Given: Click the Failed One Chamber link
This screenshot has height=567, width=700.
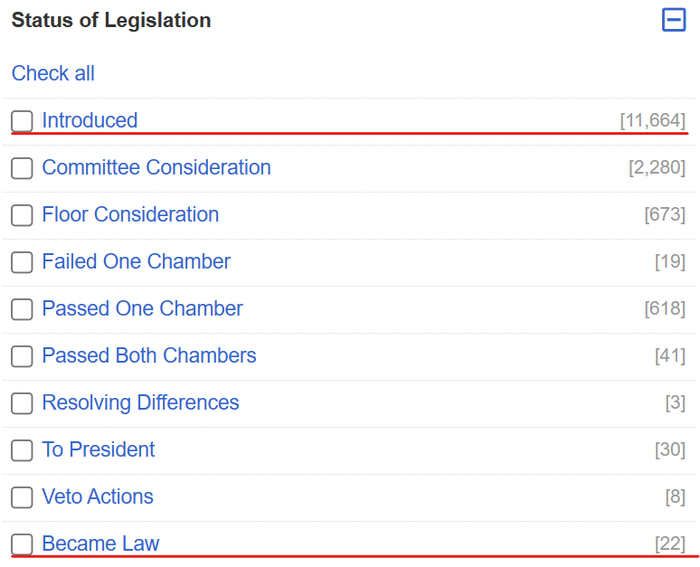Looking at the screenshot, I should pos(136,261).
